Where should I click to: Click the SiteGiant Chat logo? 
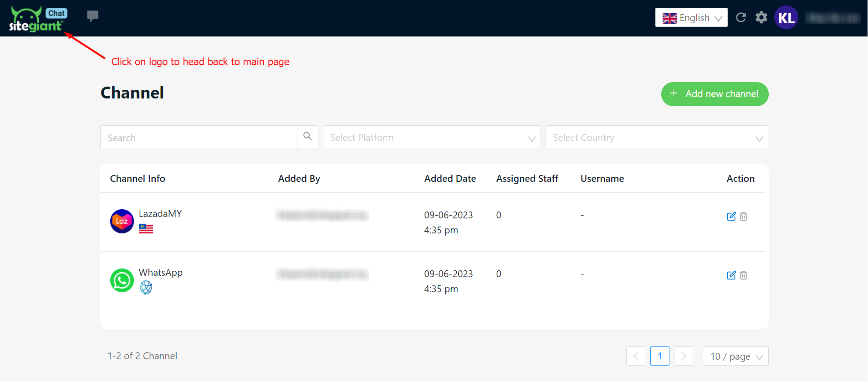click(37, 19)
